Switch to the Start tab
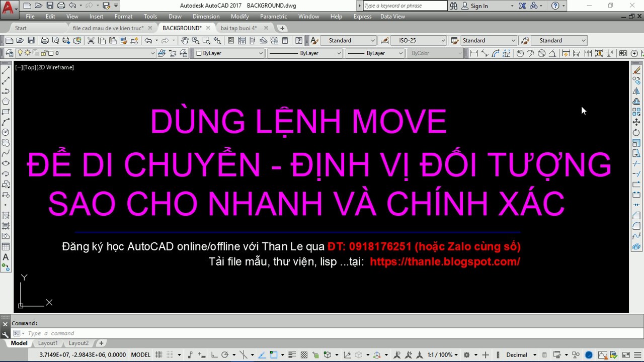644x362 pixels. (21, 28)
